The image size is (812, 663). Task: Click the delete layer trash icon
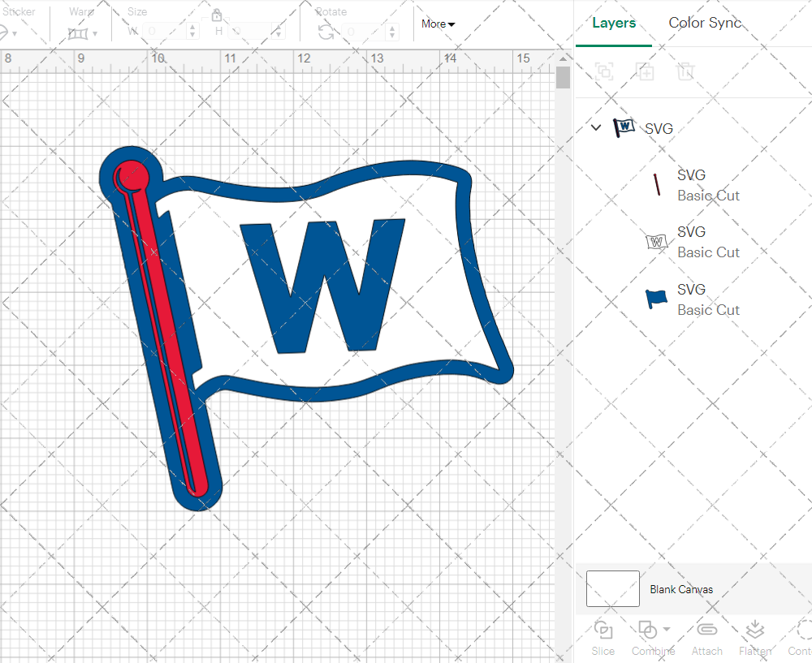685,71
